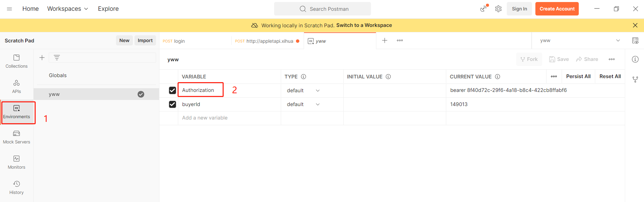Click the Import button
Viewport: 644px width, 202px height.
[145, 40]
